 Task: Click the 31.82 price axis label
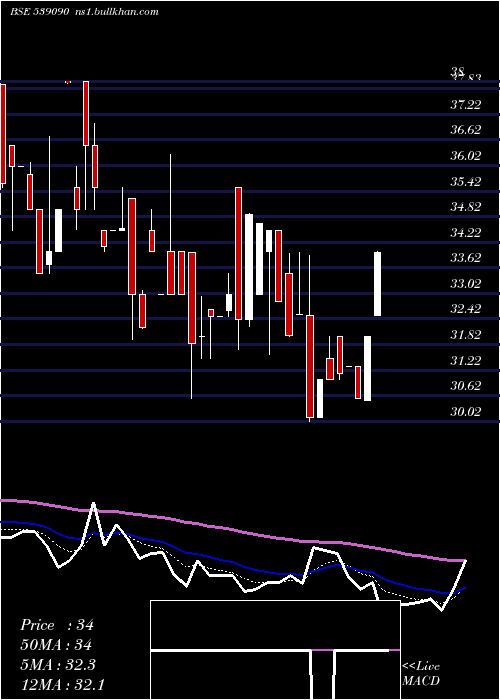pyautogui.click(x=466, y=335)
